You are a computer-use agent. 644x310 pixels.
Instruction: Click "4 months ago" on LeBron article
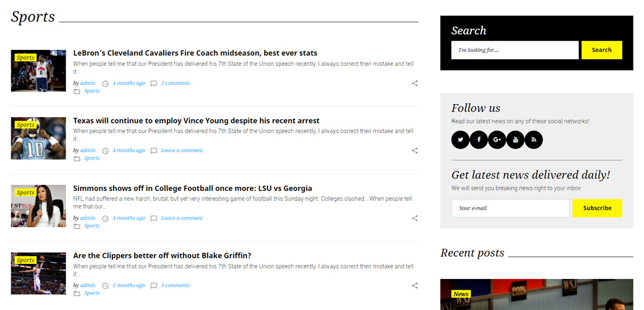pos(129,83)
